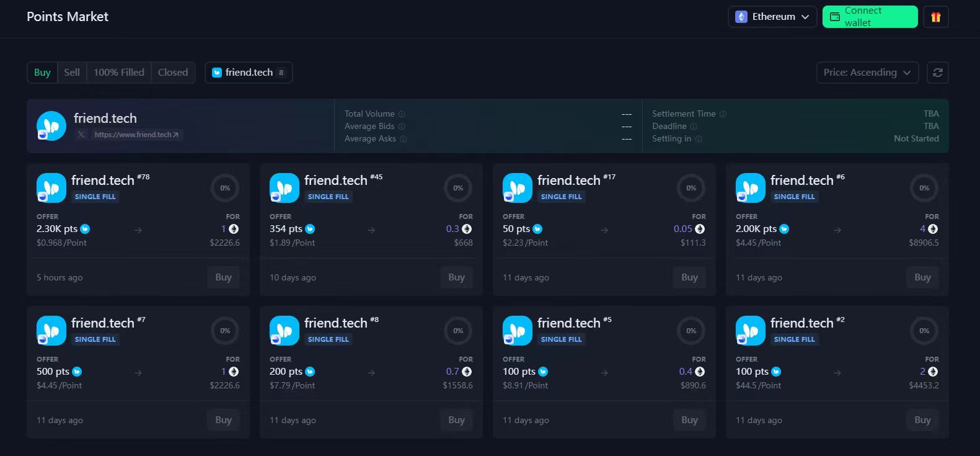
Task: Click the $44.5 /Point price text
Action: coord(758,385)
